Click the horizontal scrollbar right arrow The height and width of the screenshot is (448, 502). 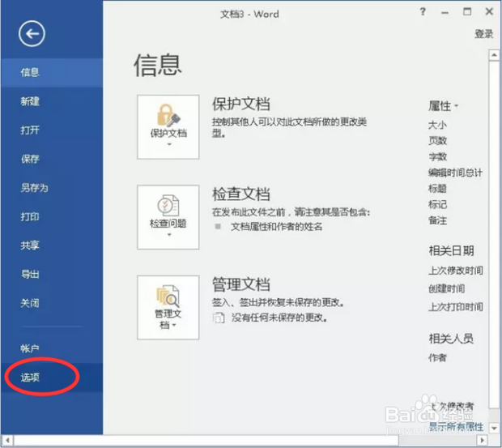tap(483, 441)
